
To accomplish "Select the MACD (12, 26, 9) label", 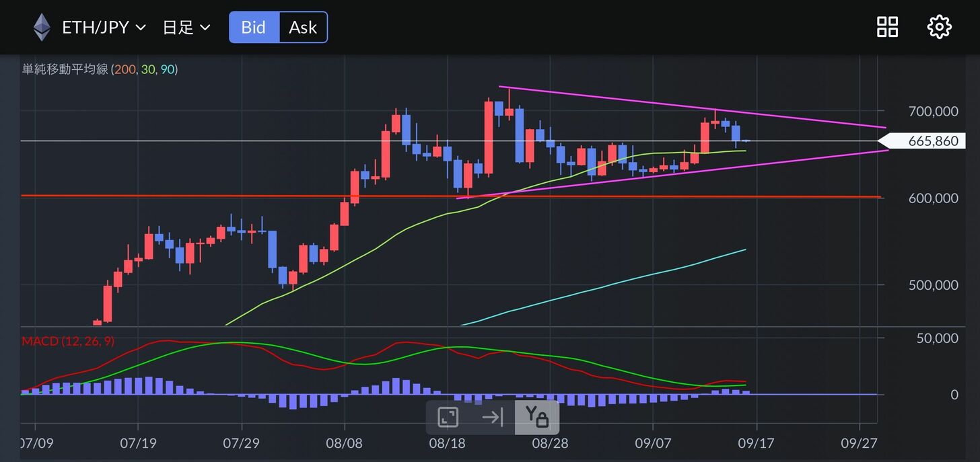I will click(x=68, y=341).
